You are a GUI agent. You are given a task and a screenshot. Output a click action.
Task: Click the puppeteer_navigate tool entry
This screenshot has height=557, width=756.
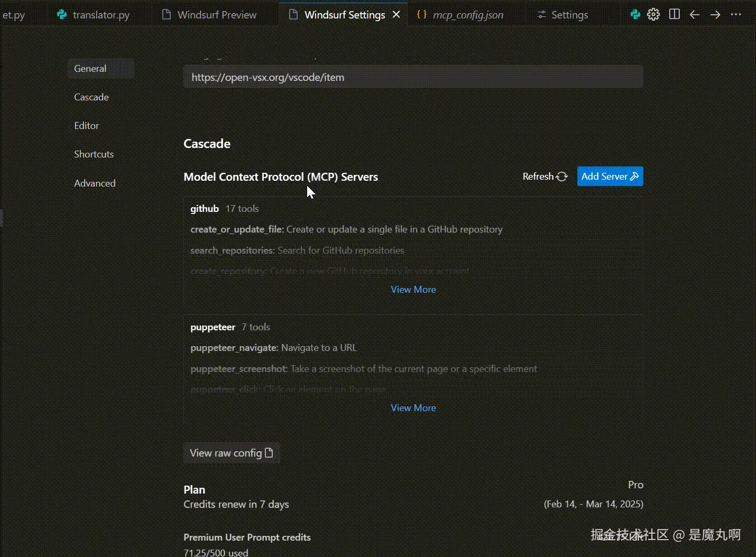pos(273,348)
